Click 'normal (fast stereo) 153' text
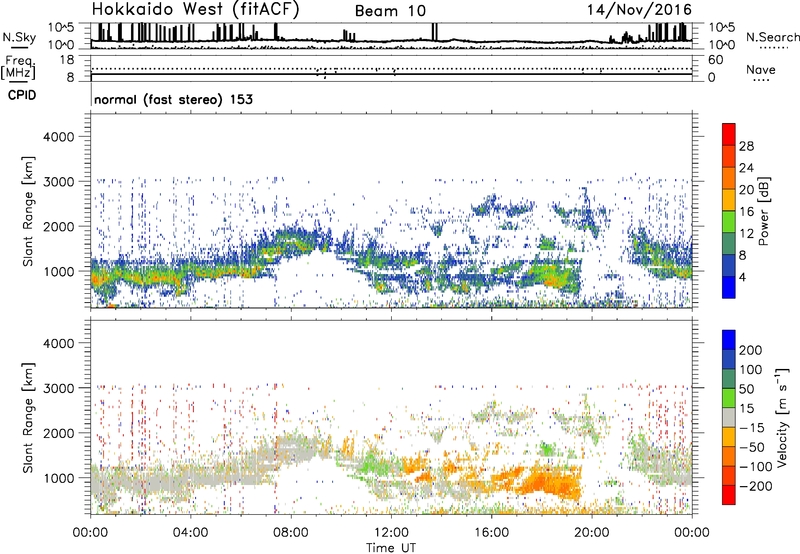This screenshot has width=800, height=554. point(173,99)
